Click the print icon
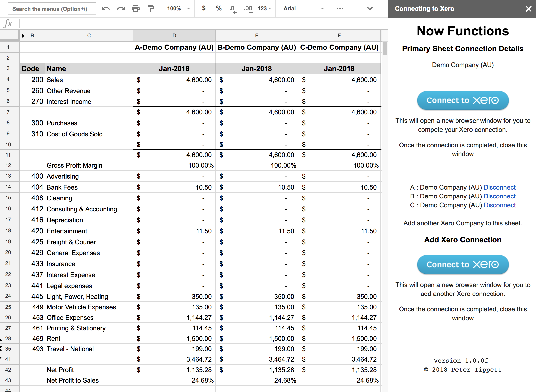The height and width of the screenshot is (392, 536). coord(136,9)
